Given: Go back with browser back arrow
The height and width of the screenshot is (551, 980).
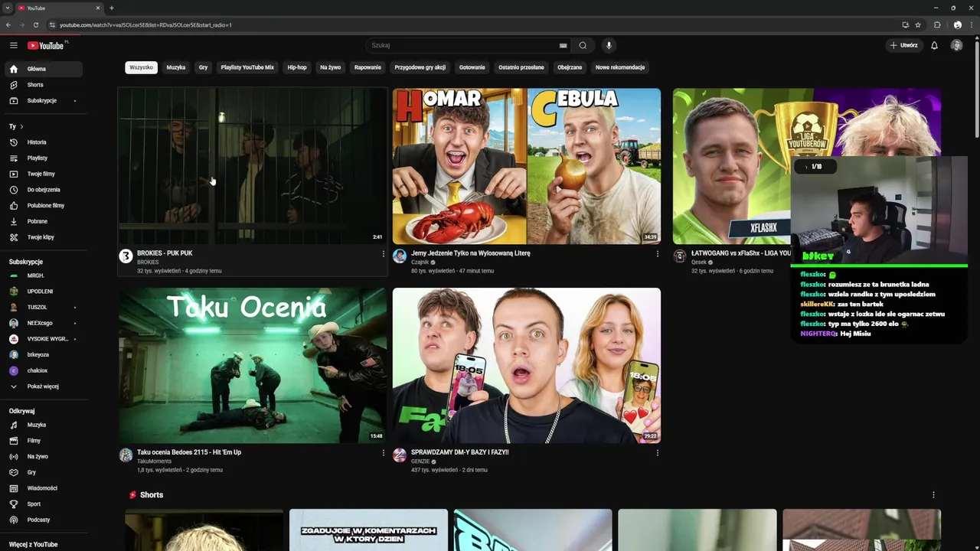Looking at the screenshot, I should [x=8, y=24].
